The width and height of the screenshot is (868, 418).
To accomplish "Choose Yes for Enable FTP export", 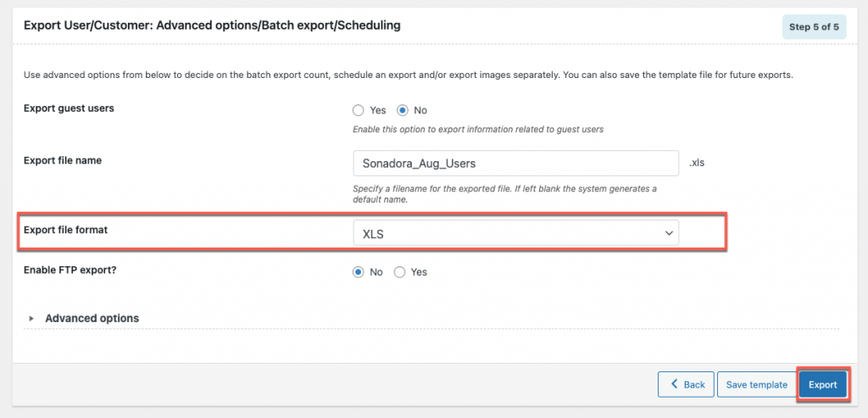I will 400,272.
